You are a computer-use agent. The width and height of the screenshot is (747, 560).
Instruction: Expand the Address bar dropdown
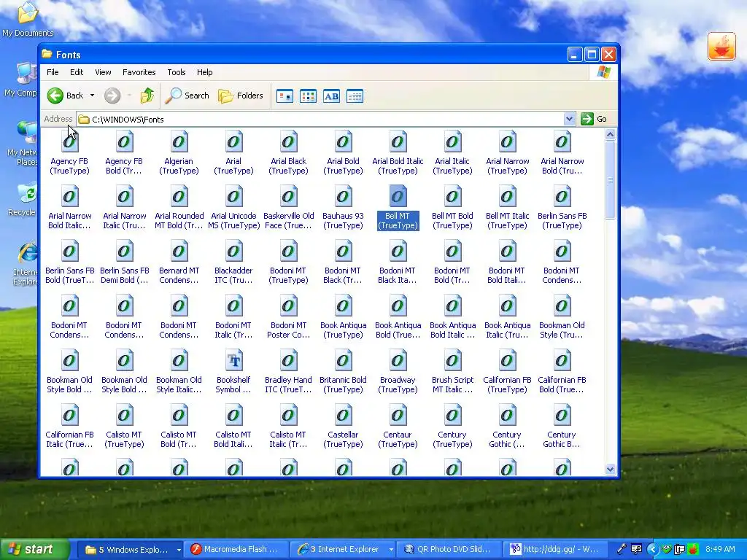pos(569,119)
